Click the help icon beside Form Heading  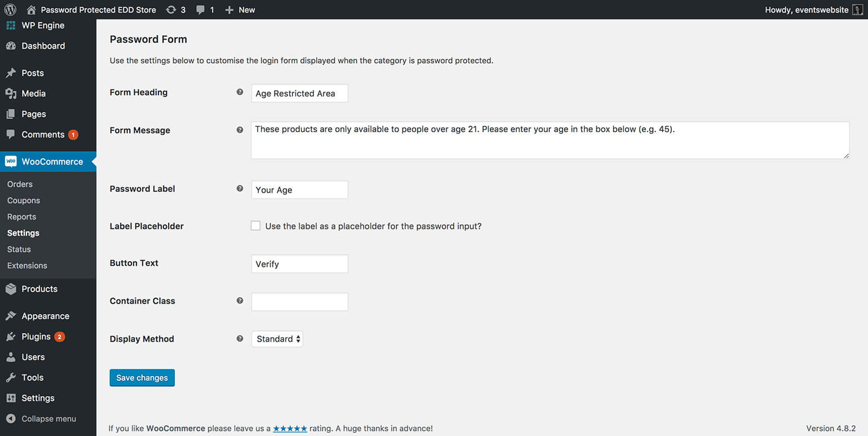(x=240, y=92)
